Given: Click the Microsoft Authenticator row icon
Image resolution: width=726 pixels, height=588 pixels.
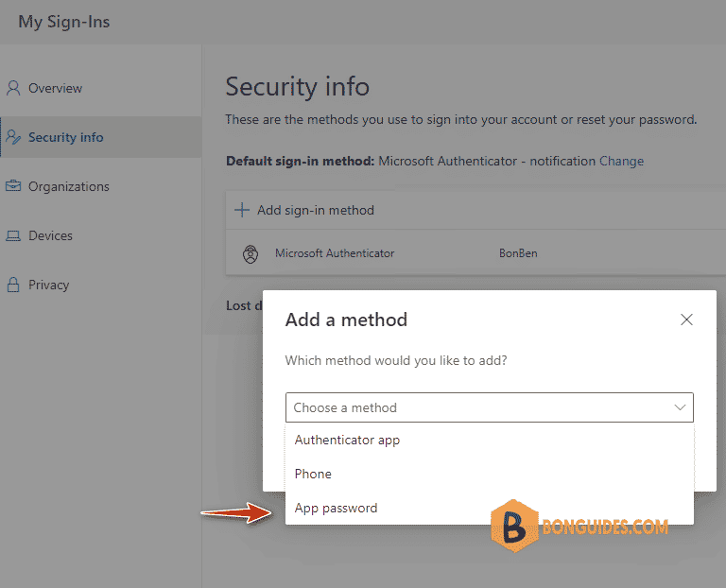Looking at the screenshot, I should [x=251, y=253].
